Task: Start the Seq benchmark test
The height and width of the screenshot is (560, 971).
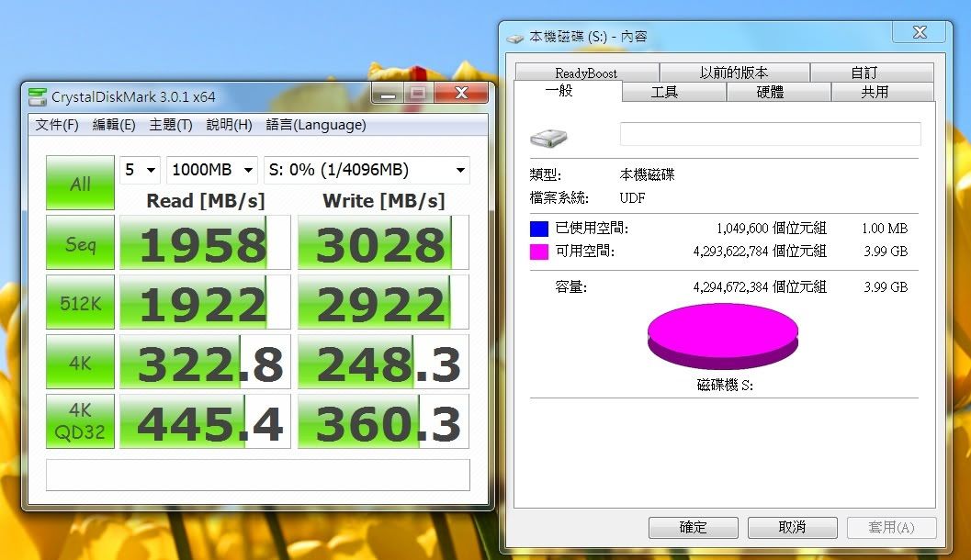Action: click(x=80, y=242)
